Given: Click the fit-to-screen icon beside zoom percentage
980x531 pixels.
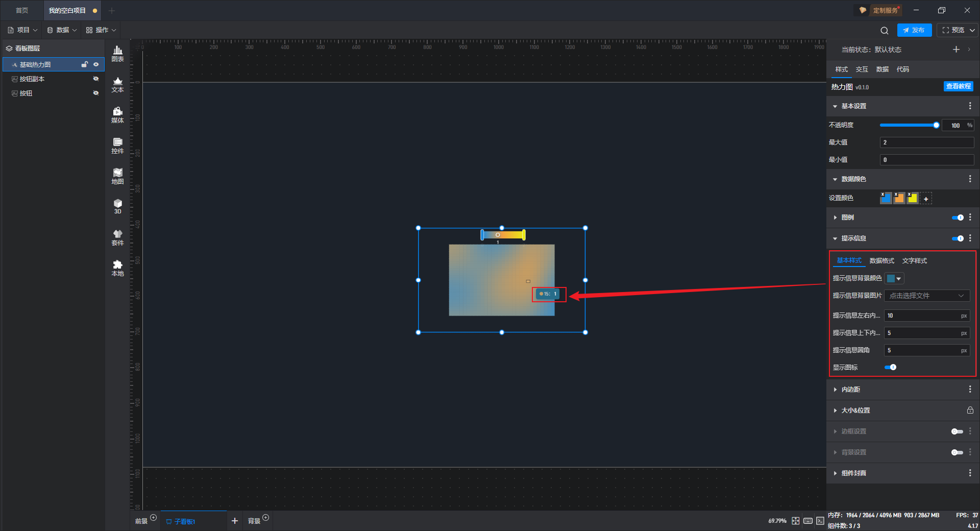Looking at the screenshot, I should point(796,521).
